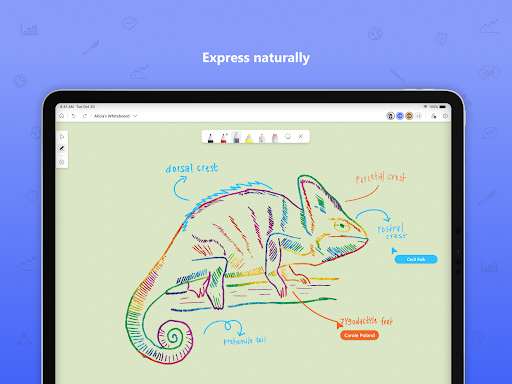Close the pen toolbar
The height and width of the screenshot is (384, 512).
tap(301, 136)
